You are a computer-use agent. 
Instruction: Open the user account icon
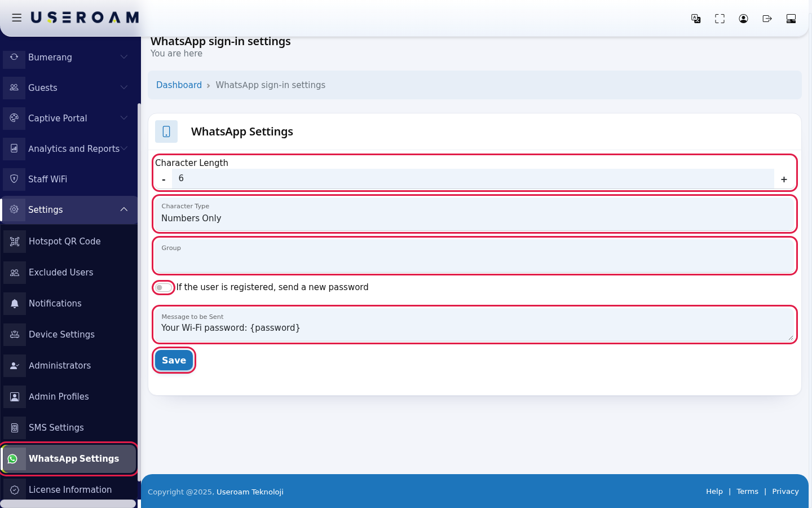[743, 19]
